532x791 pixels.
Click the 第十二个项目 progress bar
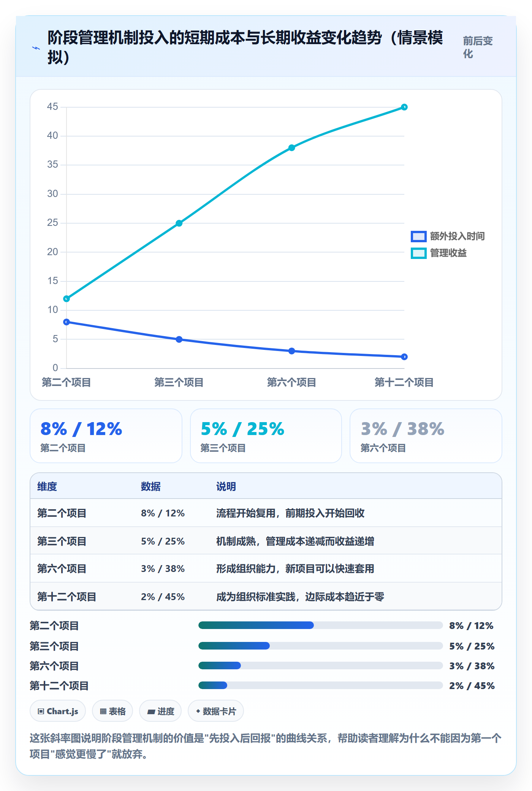coord(321,685)
